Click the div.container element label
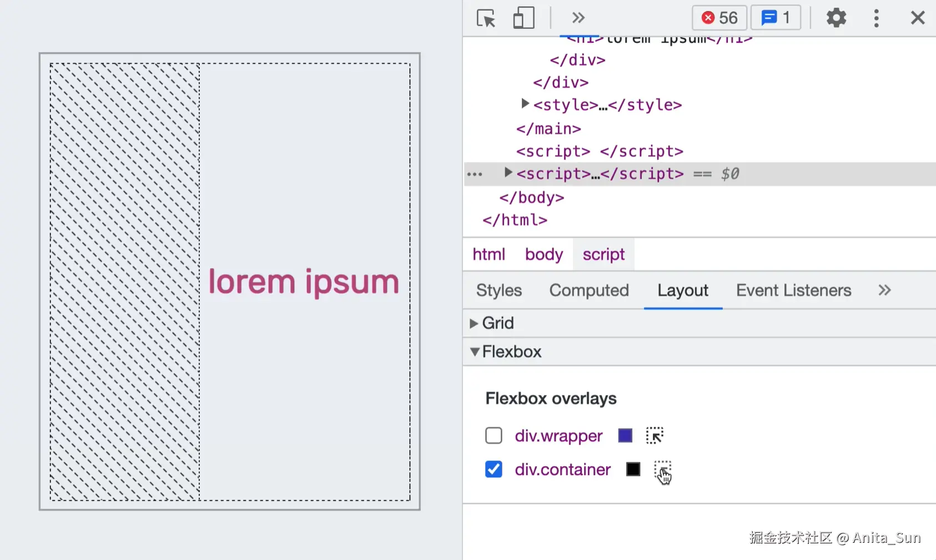Viewport: 936px width, 560px height. (562, 470)
